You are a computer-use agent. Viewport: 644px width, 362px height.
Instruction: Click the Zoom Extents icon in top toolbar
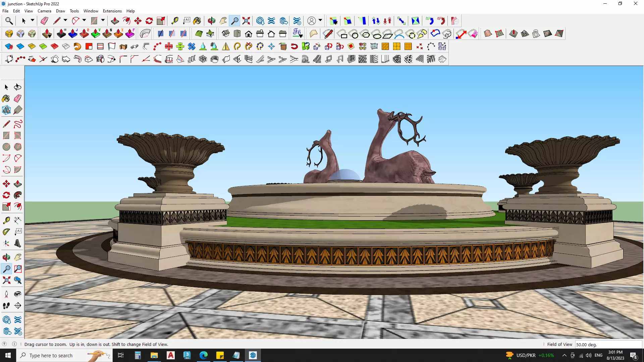[246, 21]
